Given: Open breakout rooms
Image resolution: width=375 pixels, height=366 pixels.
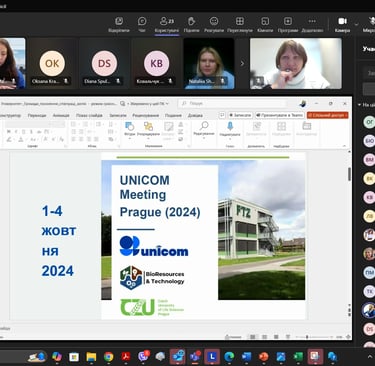Looking at the screenshot, I should pyautogui.click(x=265, y=24).
